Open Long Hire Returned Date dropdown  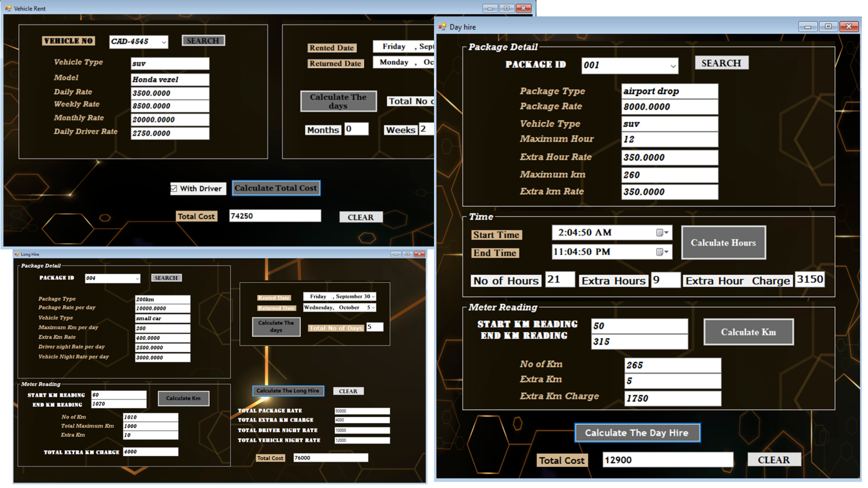373,308
